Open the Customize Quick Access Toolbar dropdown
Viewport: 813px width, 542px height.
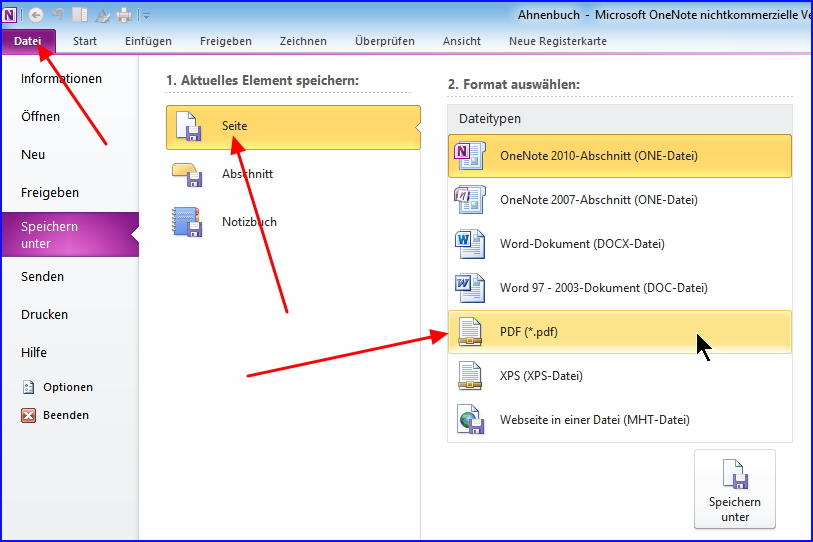pyautogui.click(x=147, y=16)
